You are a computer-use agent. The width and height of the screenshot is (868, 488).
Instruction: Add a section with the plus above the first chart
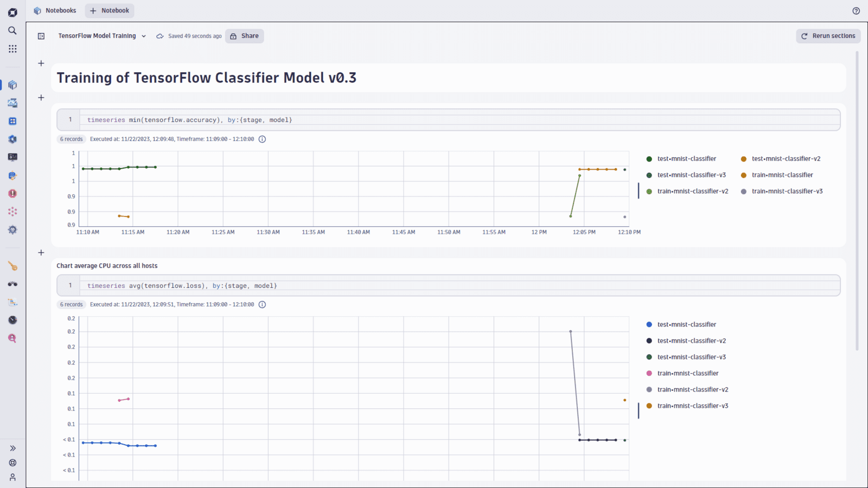(x=41, y=98)
